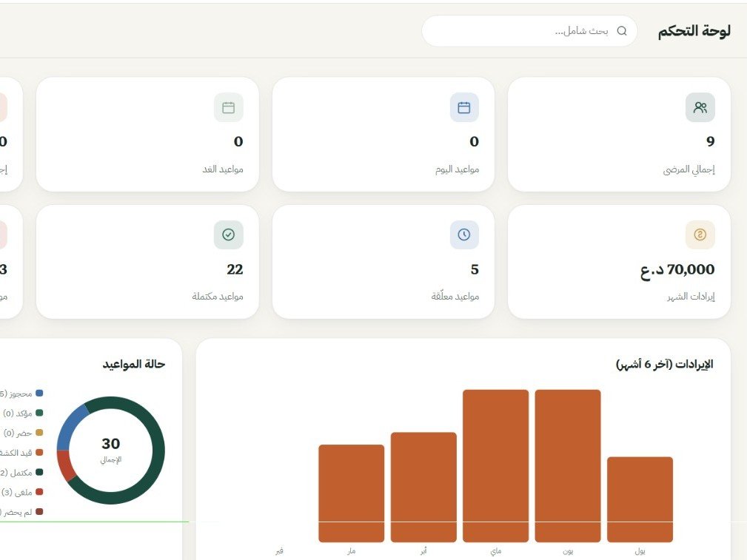Click the مواعيد اليوم label

tap(457, 169)
